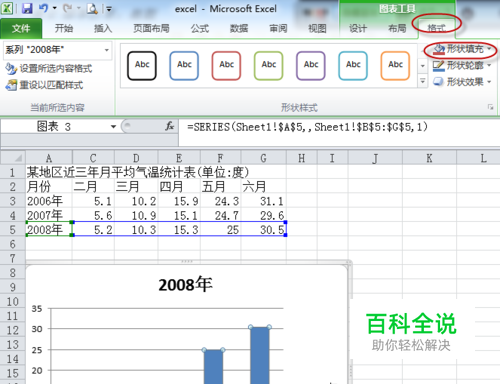The height and width of the screenshot is (384, 500).
Task: Expand the Name Box dropdown arrow
Action: [113, 127]
